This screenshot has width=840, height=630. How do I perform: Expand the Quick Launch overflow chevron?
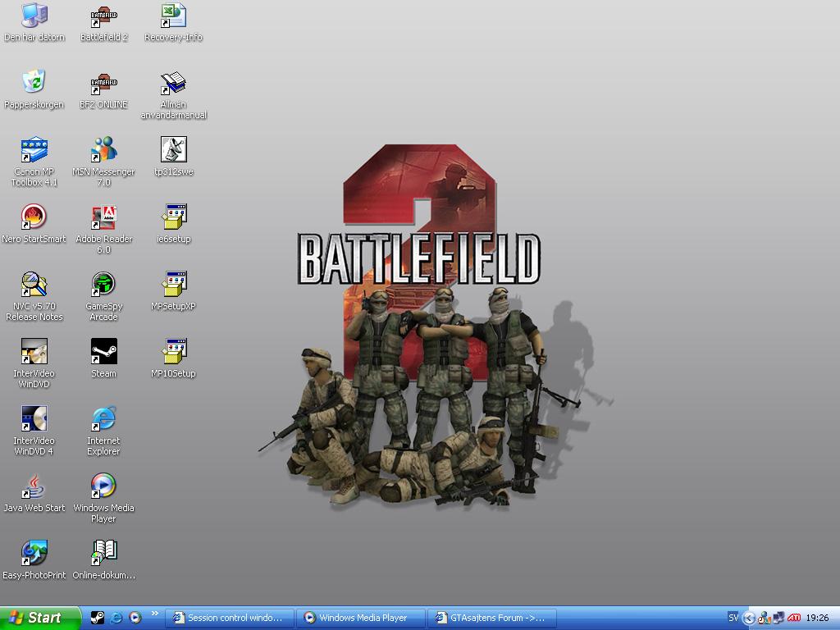pyautogui.click(x=155, y=614)
